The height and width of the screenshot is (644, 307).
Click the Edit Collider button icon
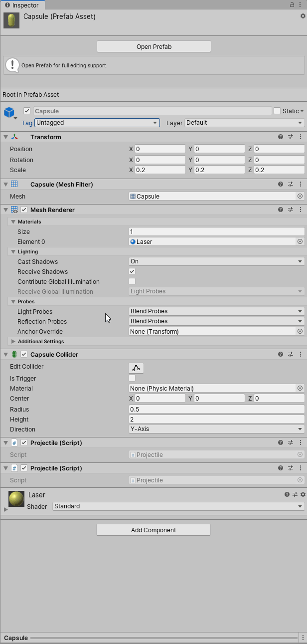[136, 368]
